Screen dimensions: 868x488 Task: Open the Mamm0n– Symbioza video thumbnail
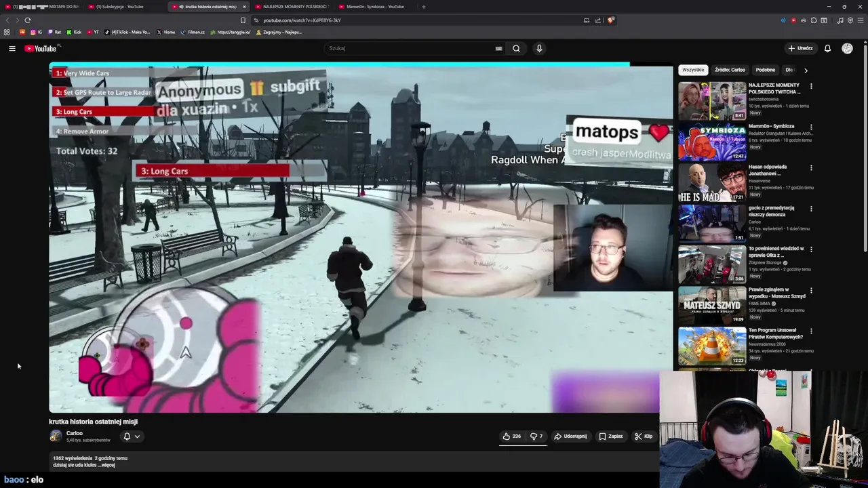pyautogui.click(x=712, y=142)
